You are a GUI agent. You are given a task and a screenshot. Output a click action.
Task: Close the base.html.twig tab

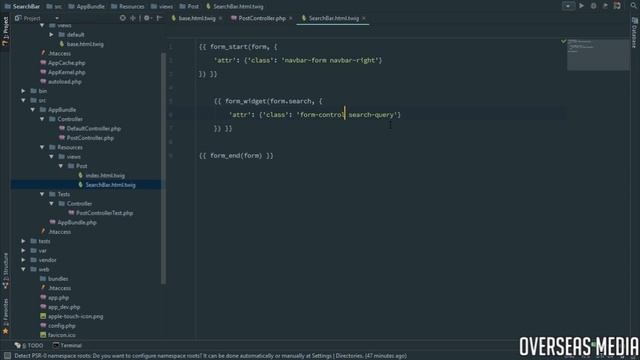(x=221, y=18)
